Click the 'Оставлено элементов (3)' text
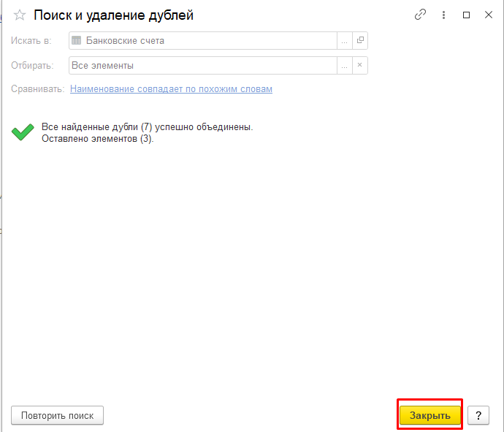The width and height of the screenshot is (504, 432). click(x=97, y=138)
